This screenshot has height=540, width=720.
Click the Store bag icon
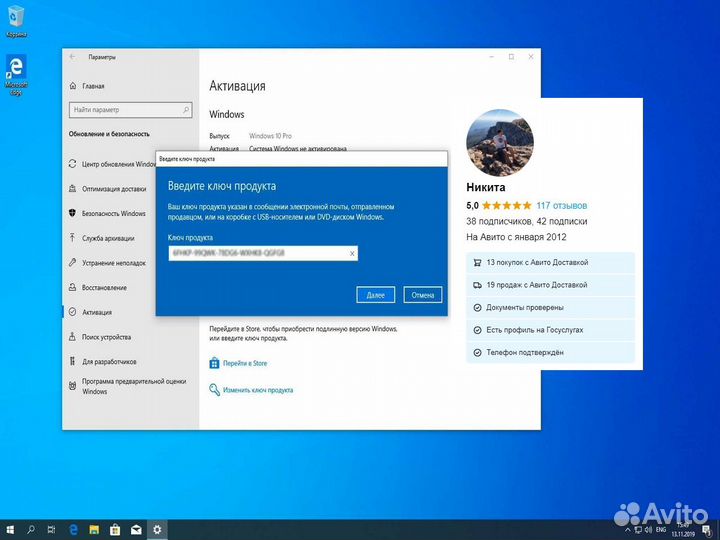(214, 363)
